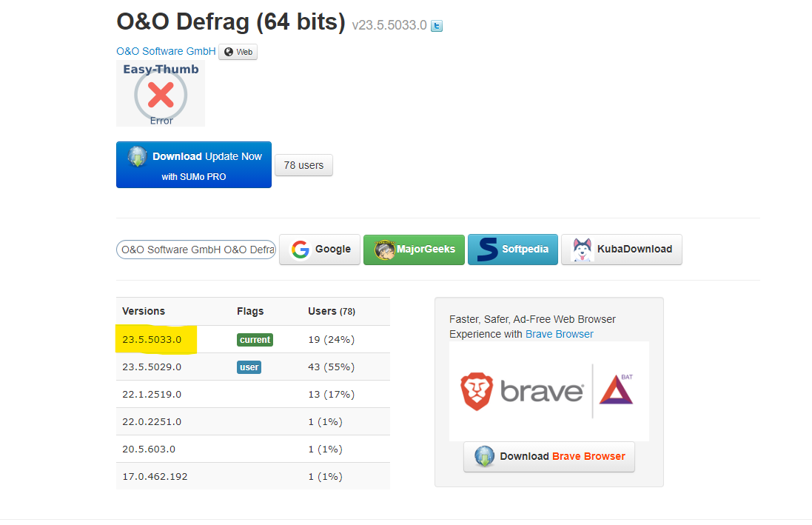This screenshot has width=812, height=525.
Task: Click the globe icon on Brave download button
Action: [484, 457]
